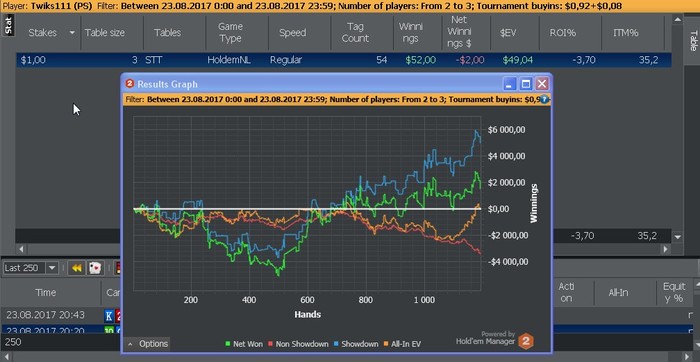Toggle the Showdown legend series
Viewport: 700px width, 362px height.
[x=356, y=344]
